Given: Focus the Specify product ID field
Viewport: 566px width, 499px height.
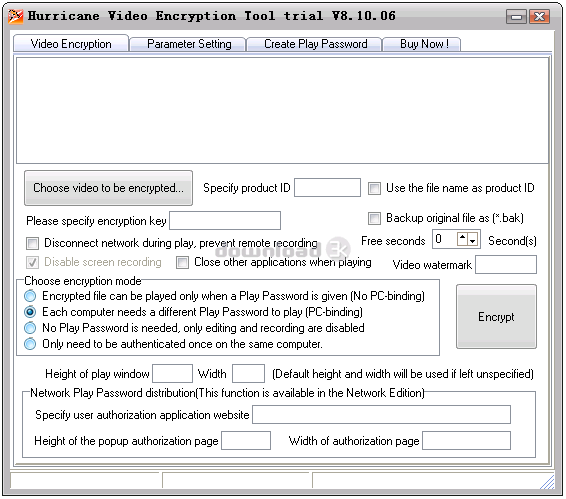Looking at the screenshot, I should (327, 188).
